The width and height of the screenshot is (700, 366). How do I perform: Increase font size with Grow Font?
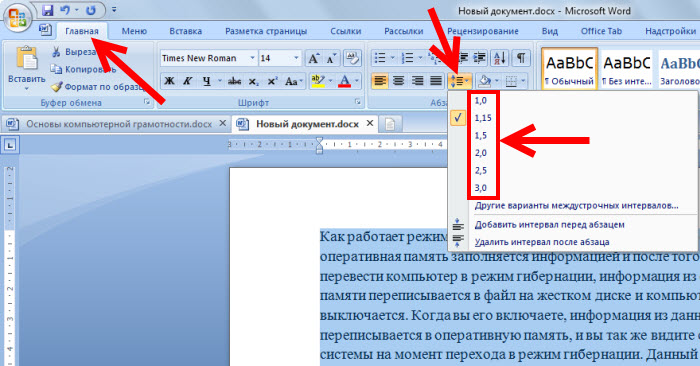coord(313,58)
